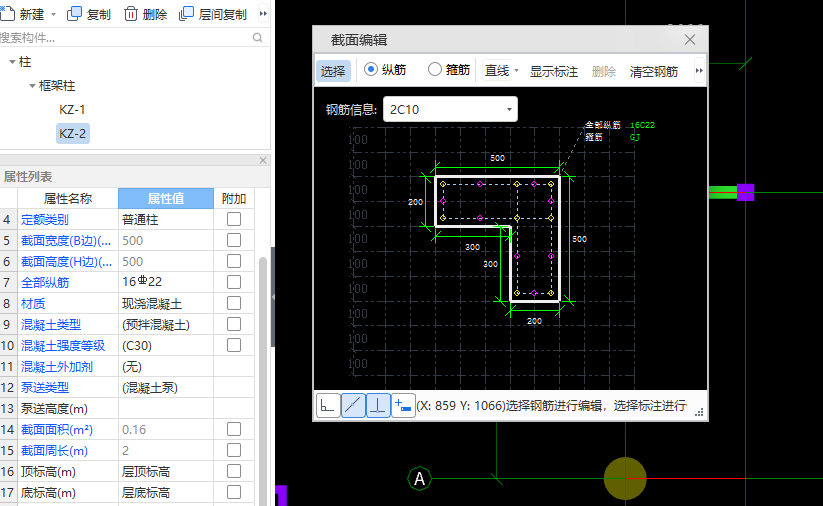Check 附加 box for 材质

coord(234,303)
